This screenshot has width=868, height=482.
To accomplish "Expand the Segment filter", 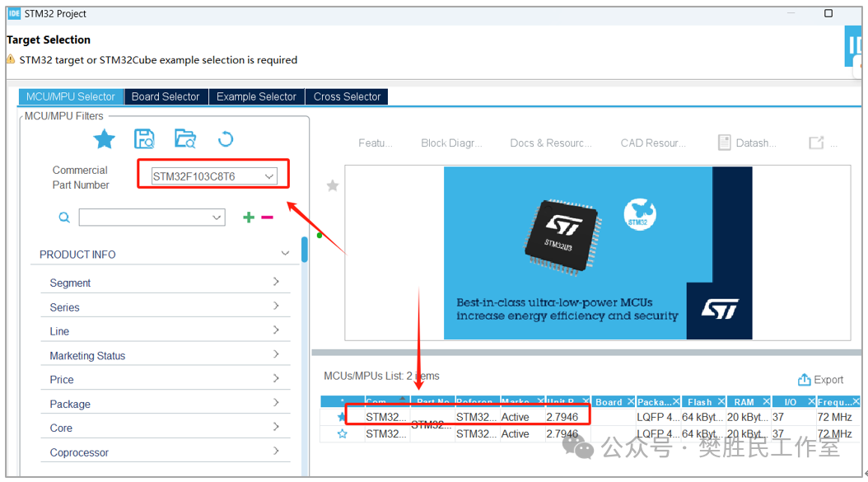I will (x=276, y=282).
